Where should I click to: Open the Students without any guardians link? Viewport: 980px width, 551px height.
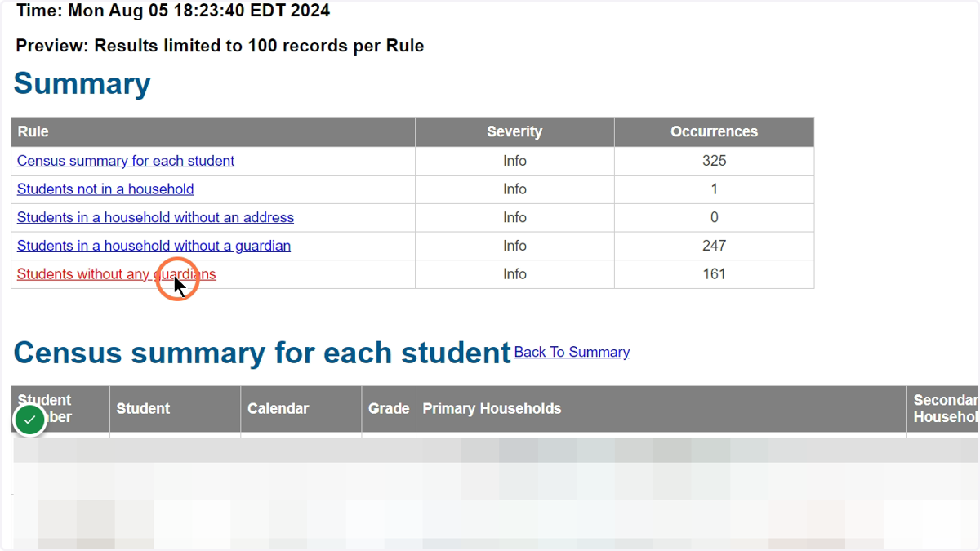tap(117, 274)
